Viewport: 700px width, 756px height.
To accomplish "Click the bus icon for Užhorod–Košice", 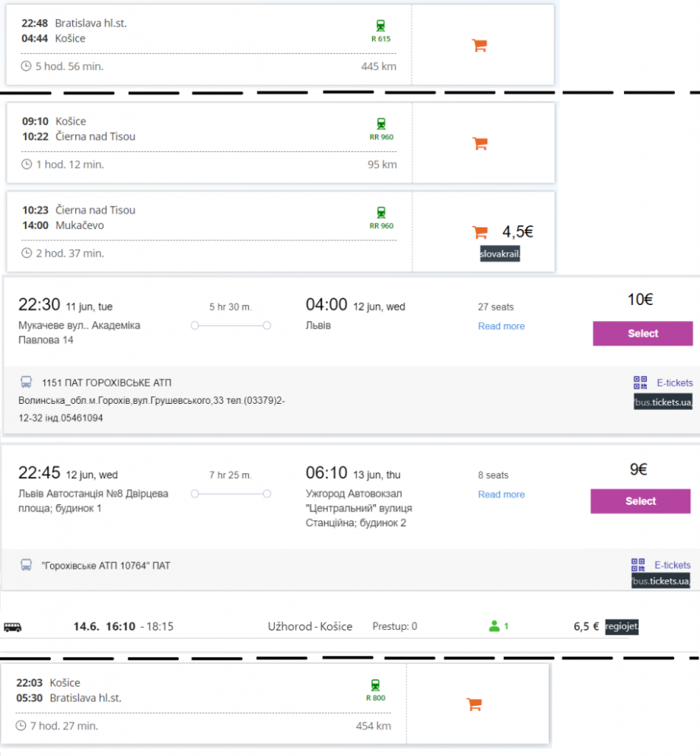I will tap(13, 627).
